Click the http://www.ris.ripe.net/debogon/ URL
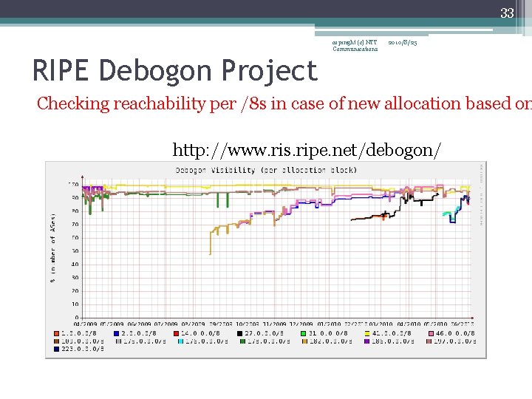Viewport: 532px width, 399px height. click(x=307, y=150)
